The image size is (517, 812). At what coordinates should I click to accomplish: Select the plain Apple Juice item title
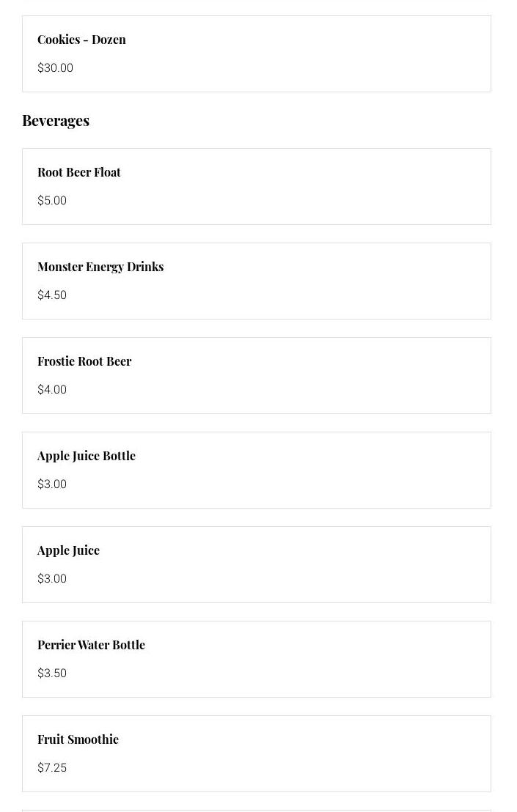point(68,550)
